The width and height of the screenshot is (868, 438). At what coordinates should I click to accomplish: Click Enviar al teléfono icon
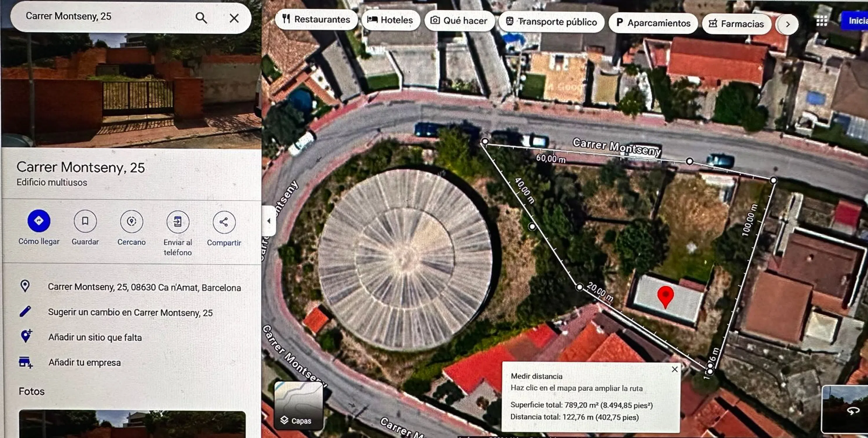pos(178,222)
